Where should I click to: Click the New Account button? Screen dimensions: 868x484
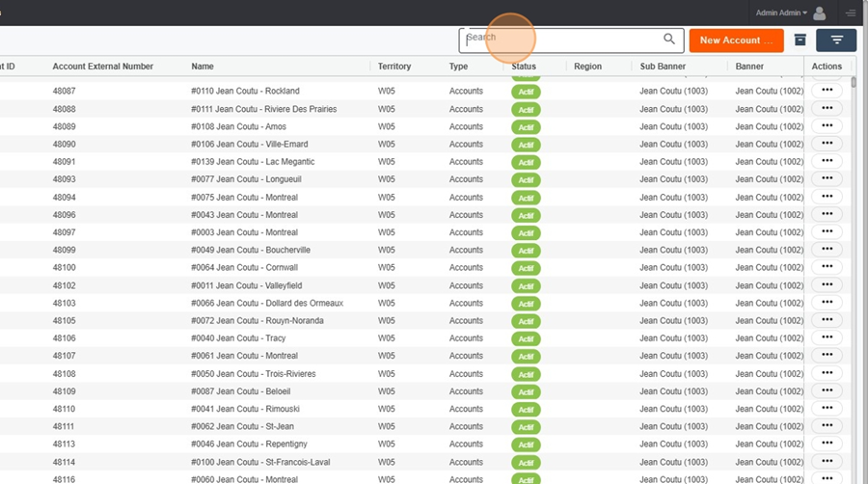[x=736, y=40]
